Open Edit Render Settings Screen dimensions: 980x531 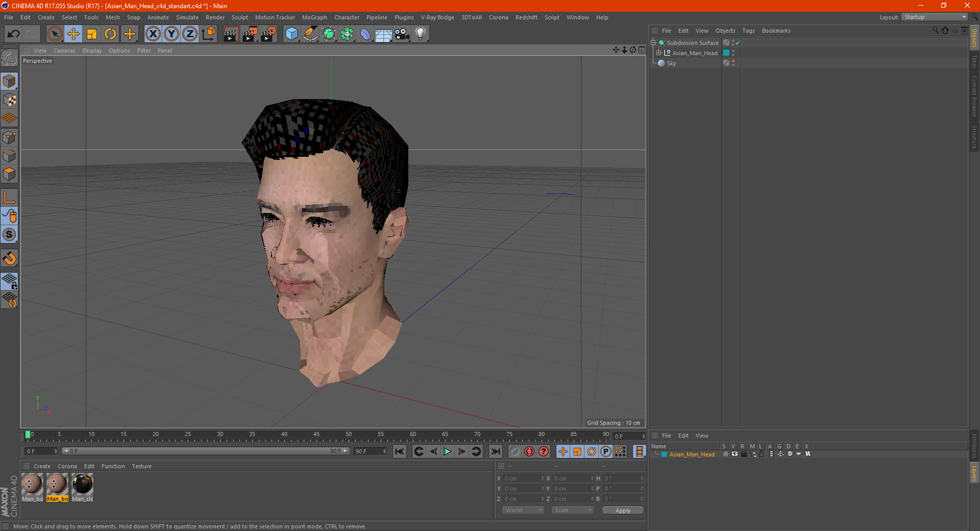click(268, 34)
